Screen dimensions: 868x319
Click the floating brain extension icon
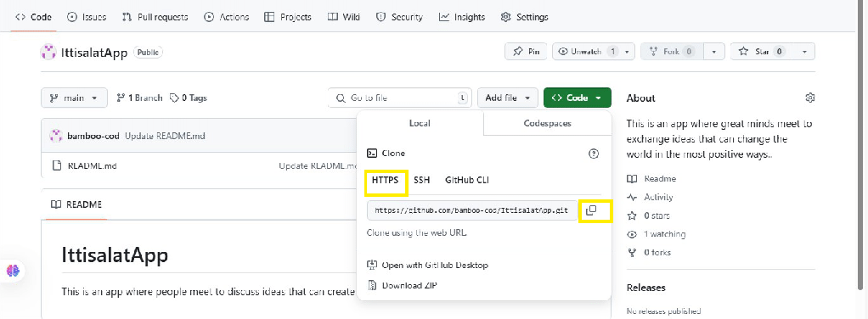coord(14,271)
